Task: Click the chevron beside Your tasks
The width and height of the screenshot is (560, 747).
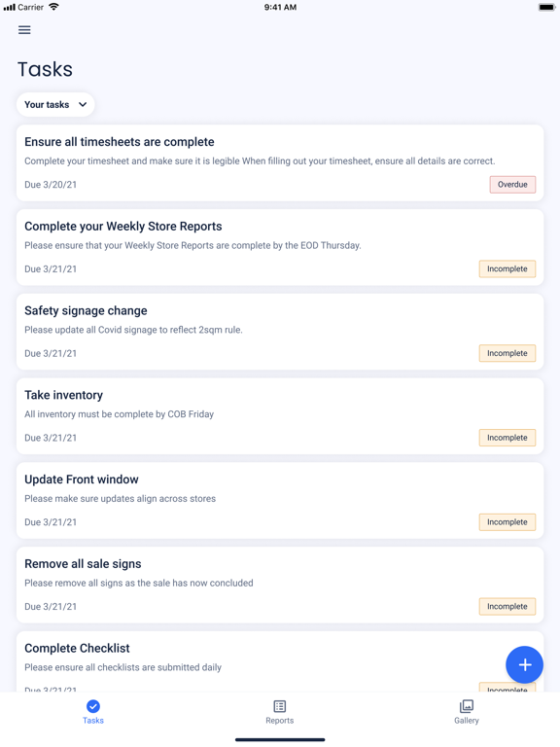Action: (83, 104)
